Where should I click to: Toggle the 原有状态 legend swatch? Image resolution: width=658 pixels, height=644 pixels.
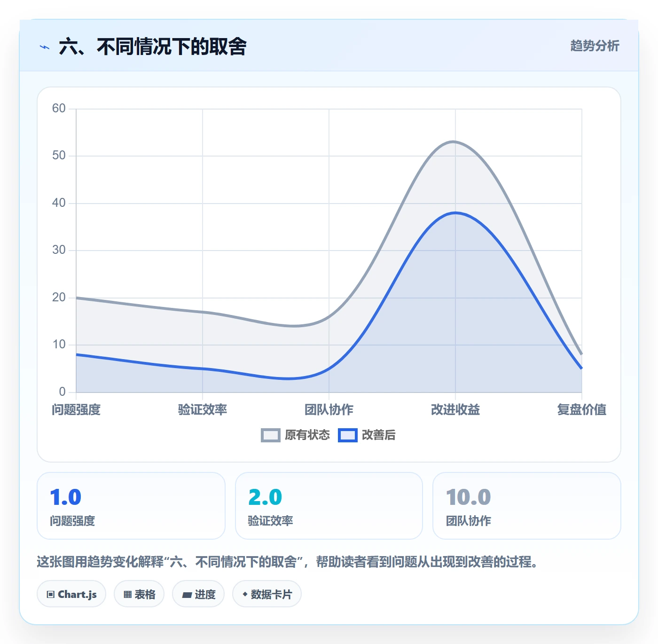click(271, 435)
